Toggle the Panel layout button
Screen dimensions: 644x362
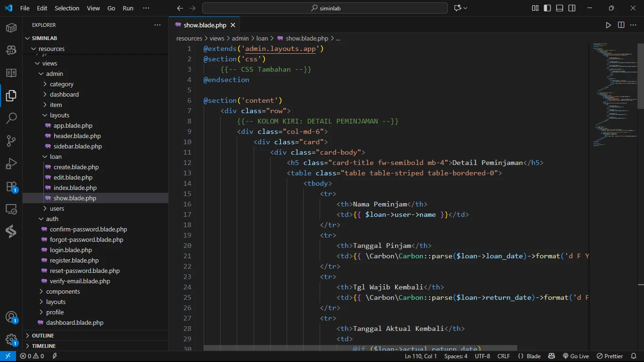[560, 8]
